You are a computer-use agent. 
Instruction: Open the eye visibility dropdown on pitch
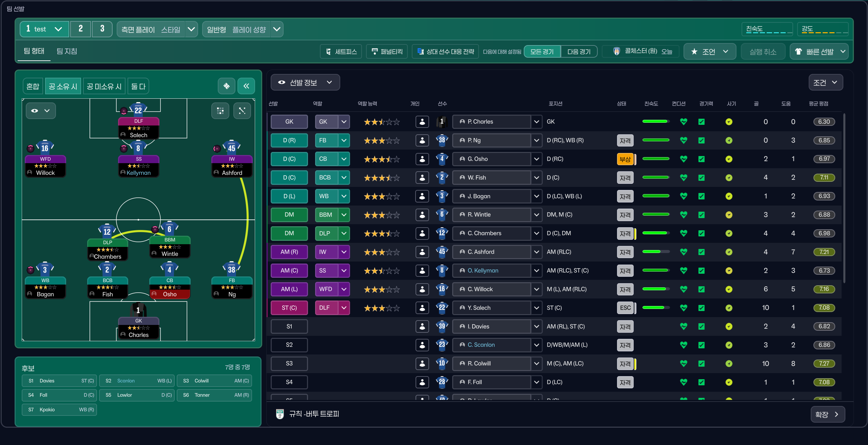(41, 111)
